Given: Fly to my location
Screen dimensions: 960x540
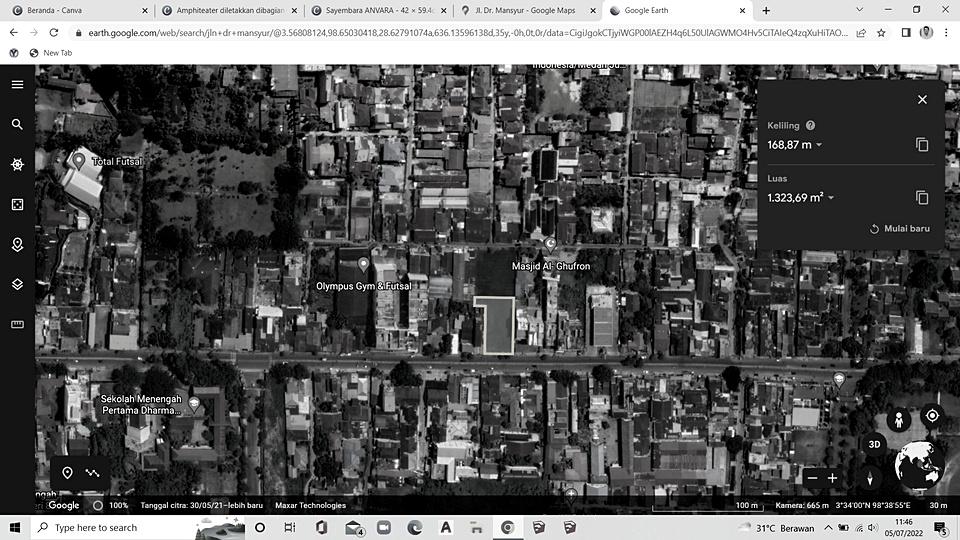Looking at the screenshot, I should (x=932, y=416).
